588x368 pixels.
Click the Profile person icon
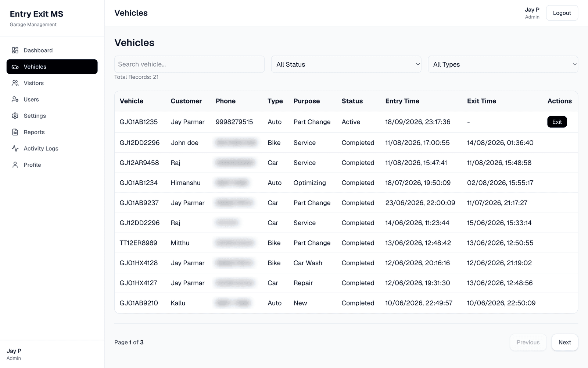click(x=15, y=165)
